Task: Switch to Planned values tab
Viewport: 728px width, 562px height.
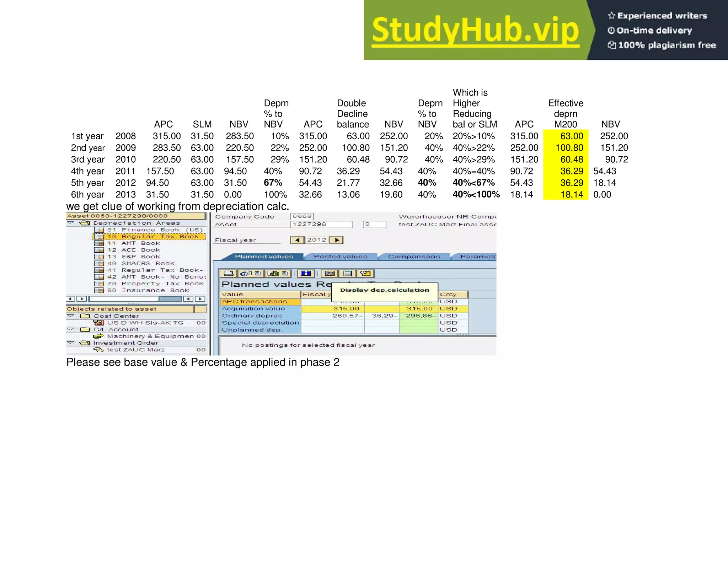Action: click(264, 256)
